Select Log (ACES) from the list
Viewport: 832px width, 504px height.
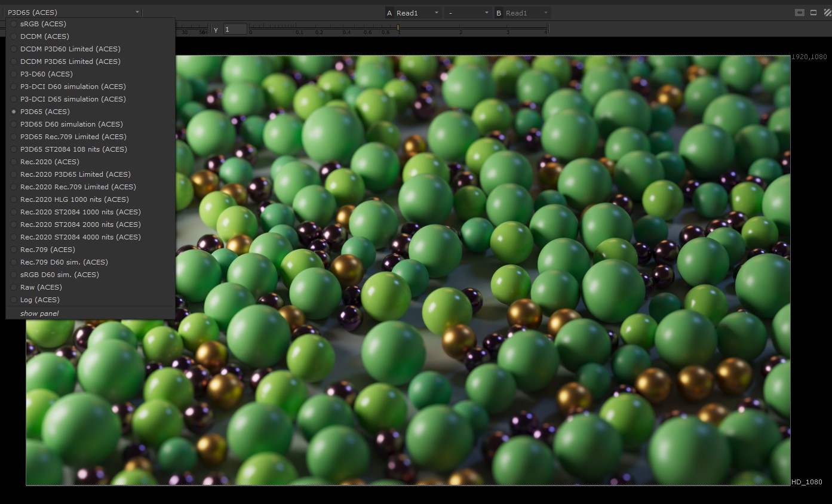pyautogui.click(x=40, y=300)
